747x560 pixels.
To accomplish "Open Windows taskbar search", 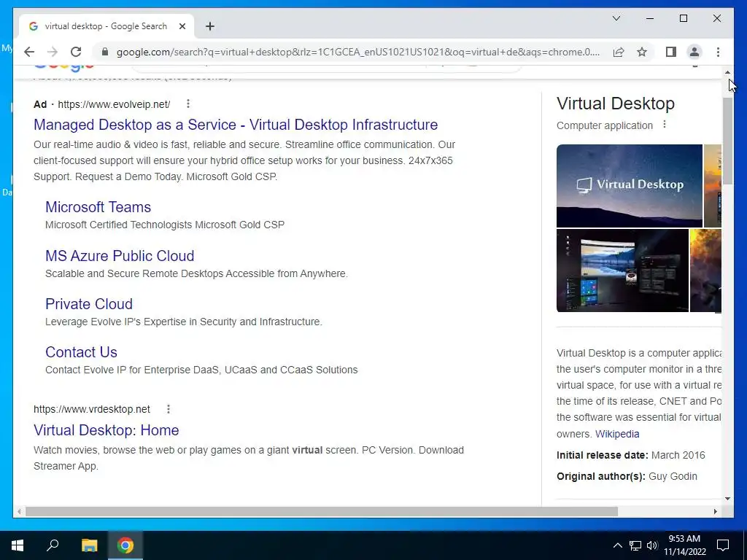I will pyautogui.click(x=53, y=545).
